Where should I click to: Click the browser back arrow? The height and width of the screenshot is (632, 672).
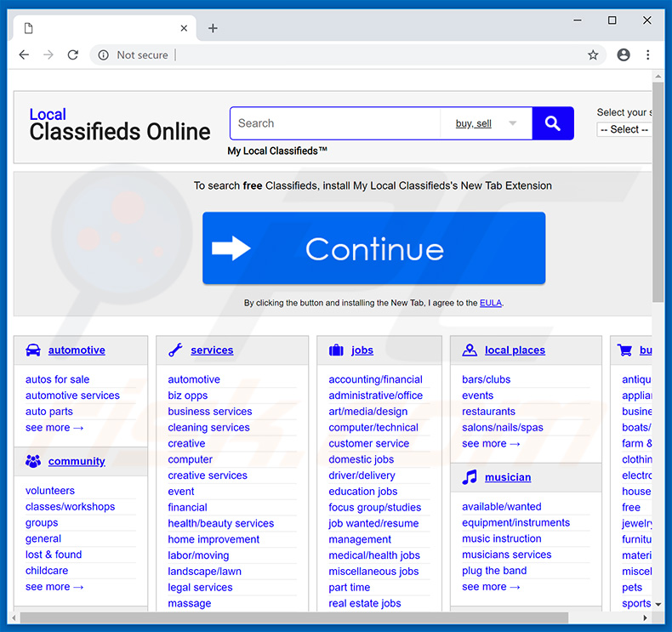point(24,54)
